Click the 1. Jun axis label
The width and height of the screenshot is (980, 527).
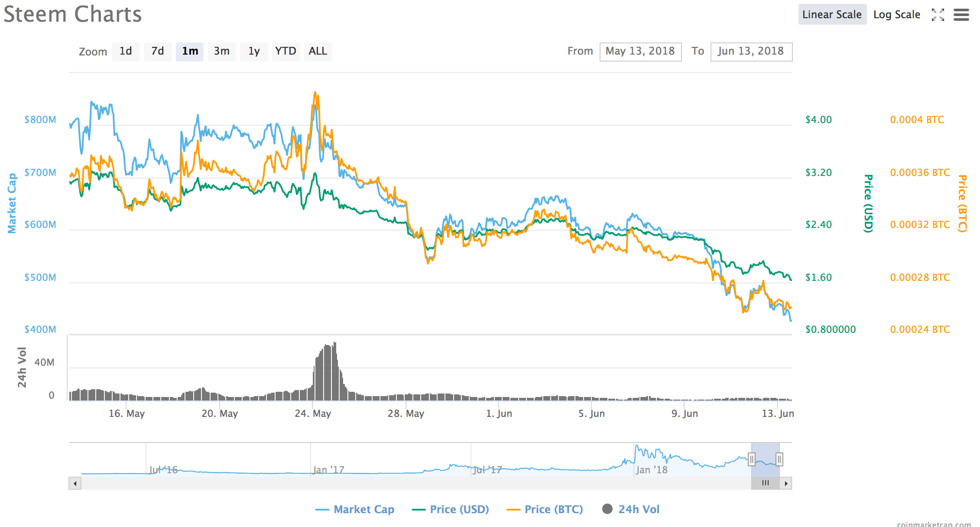[499, 413]
